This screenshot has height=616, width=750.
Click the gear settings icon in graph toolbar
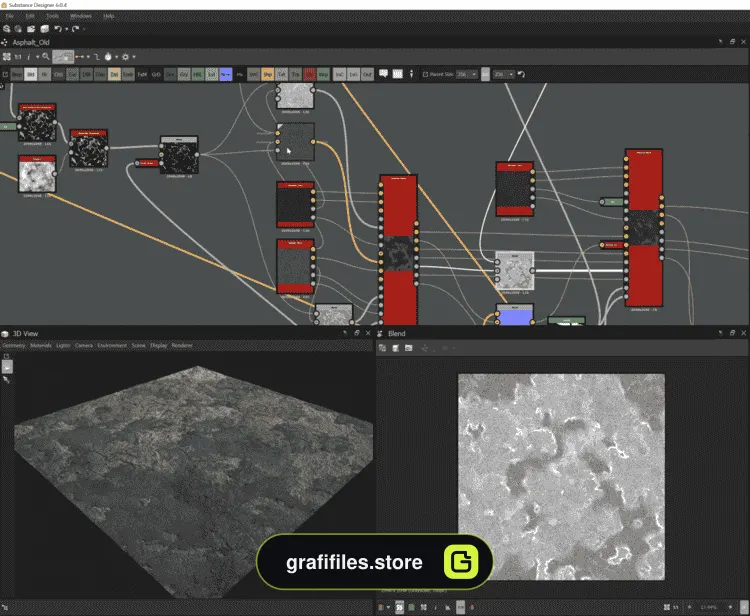(125, 56)
